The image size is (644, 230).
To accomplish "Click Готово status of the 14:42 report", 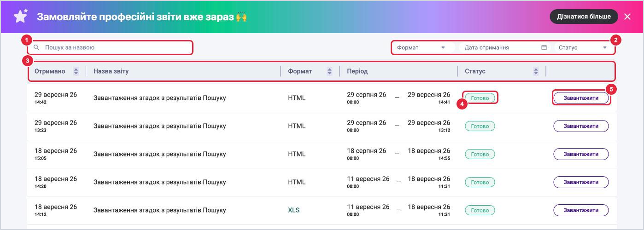I will pyautogui.click(x=480, y=98).
